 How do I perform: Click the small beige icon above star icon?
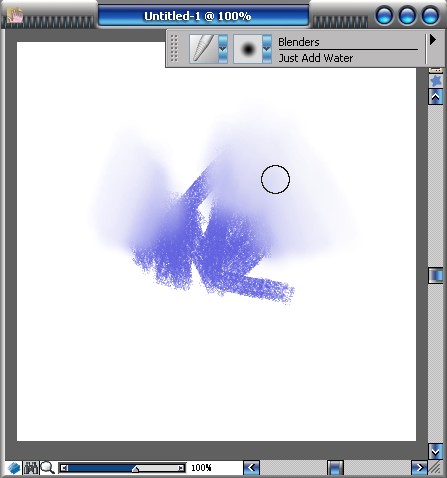click(x=435, y=70)
